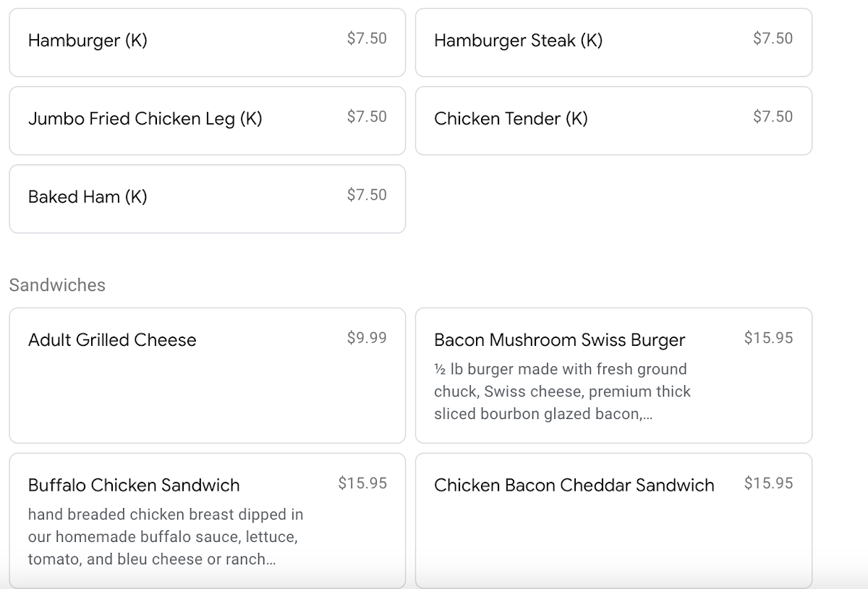The width and height of the screenshot is (868, 589).
Task: Click the $7.50 price on Baked Ham
Action: (x=367, y=195)
